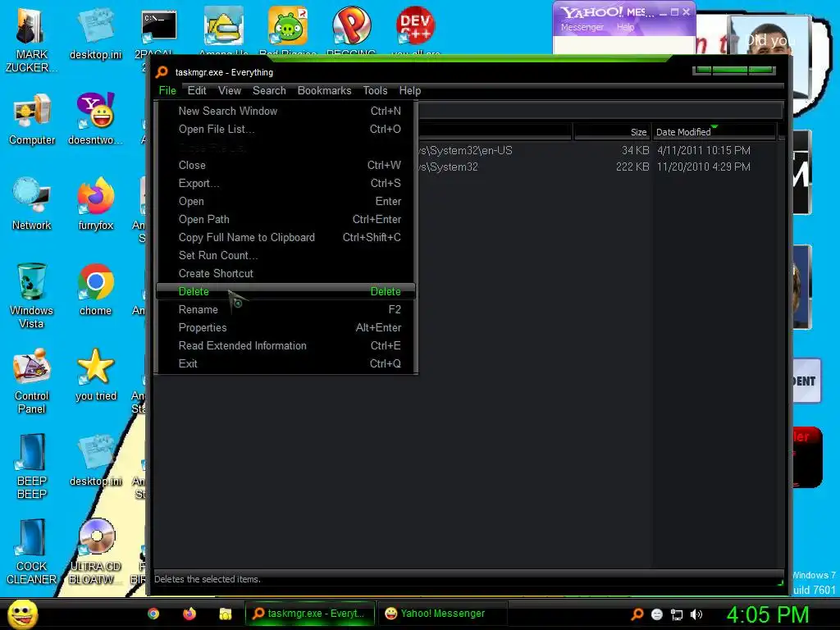The width and height of the screenshot is (840, 630).
Task: Launch the Dev-C++ desktop icon
Action: pyautogui.click(x=415, y=25)
